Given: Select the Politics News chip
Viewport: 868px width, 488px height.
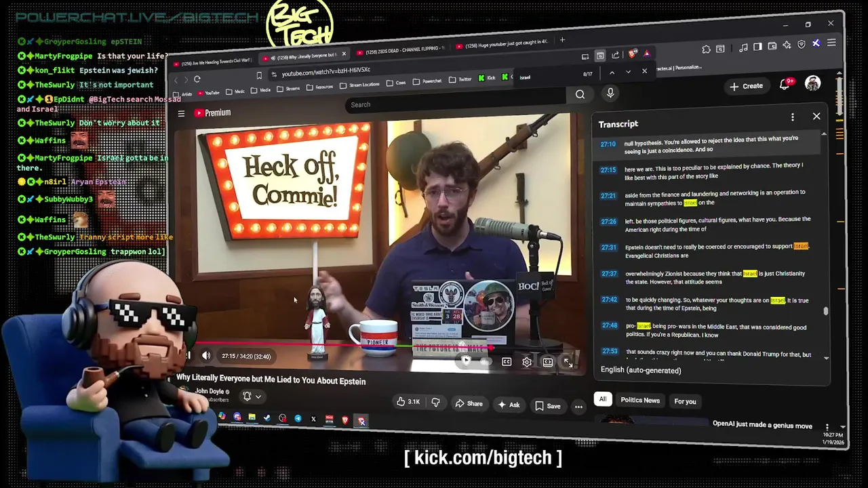Looking at the screenshot, I should pyautogui.click(x=640, y=400).
